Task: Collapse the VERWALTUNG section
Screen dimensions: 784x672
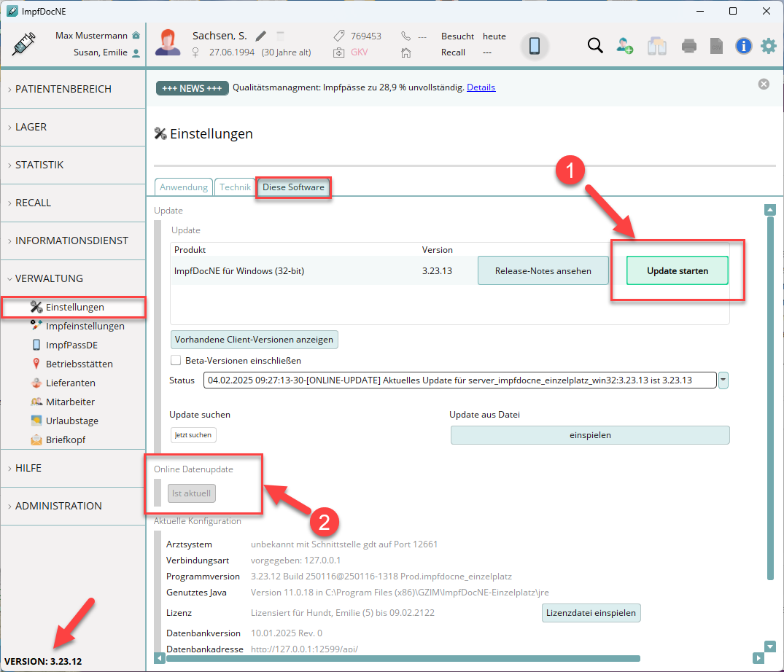Action: (73, 278)
